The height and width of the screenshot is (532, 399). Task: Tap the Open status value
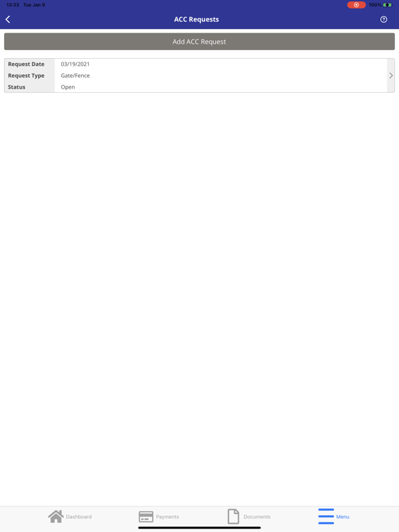coord(68,87)
